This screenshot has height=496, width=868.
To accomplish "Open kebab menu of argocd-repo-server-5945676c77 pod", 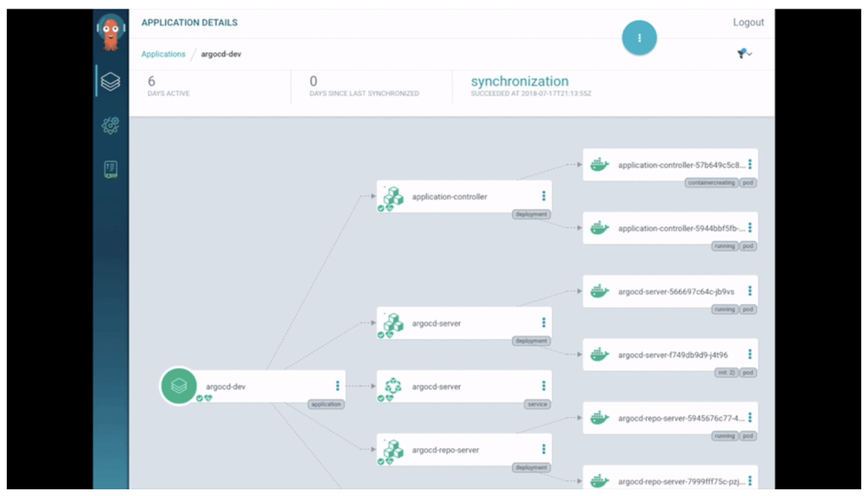I will point(750,418).
